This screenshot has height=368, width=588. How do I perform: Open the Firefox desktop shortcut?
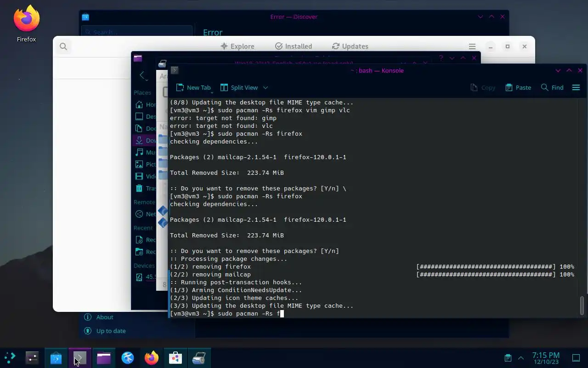(27, 24)
